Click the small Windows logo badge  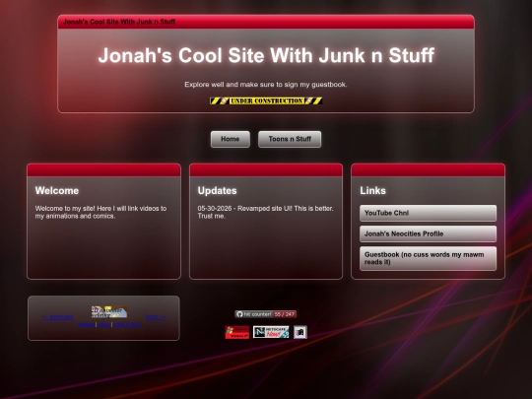pos(300,332)
